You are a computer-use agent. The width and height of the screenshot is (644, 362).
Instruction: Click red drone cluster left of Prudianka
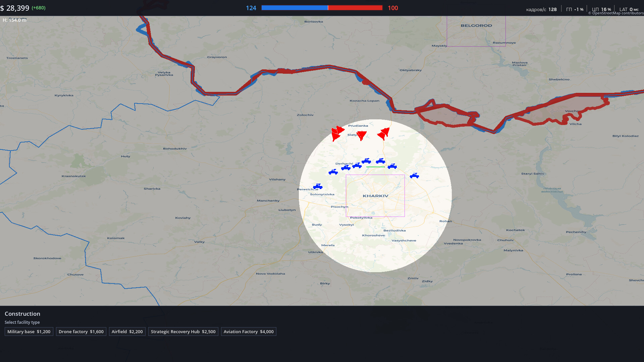point(337,133)
